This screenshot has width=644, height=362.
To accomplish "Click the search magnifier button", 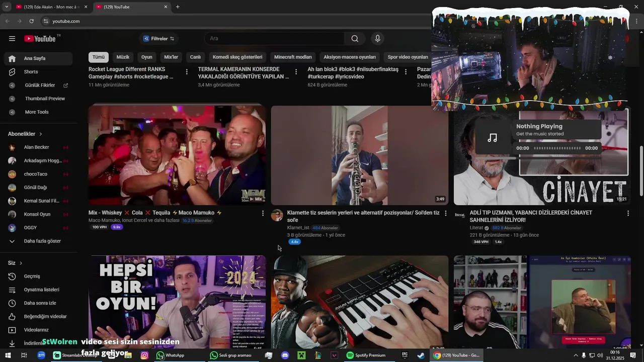I will click(355, 39).
